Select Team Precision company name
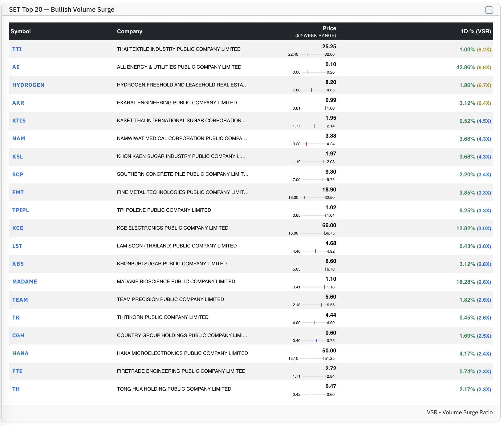Image resolution: width=504 pixels, height=426 pixels. click(170, 299)
